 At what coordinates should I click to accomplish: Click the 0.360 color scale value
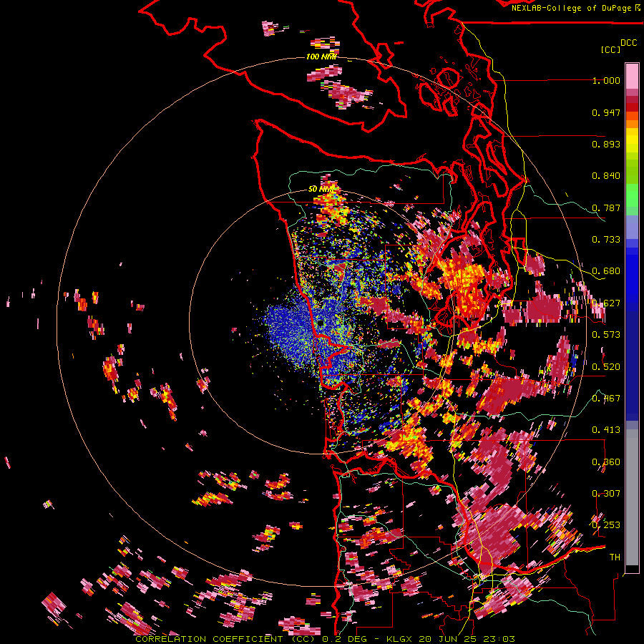[606, 462]
